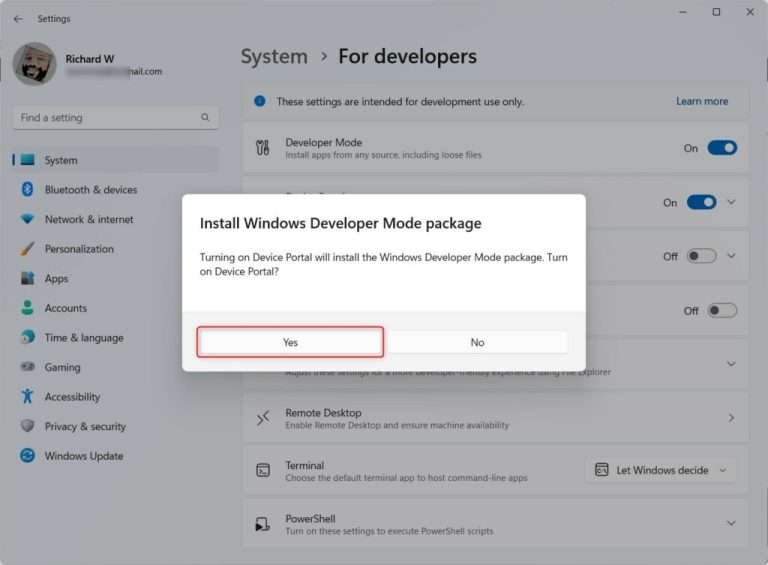Click No in the install dialog
Screen dimensions: 768x565
pos(478,342)
